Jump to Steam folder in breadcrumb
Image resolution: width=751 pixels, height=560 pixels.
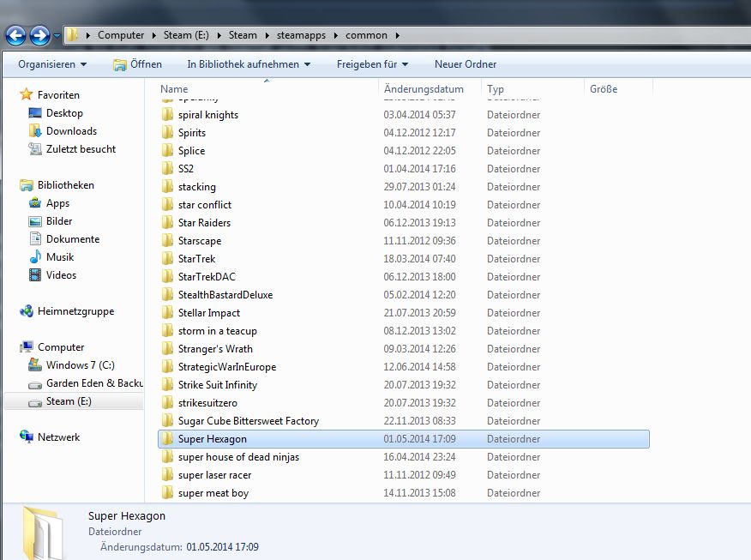tap(243, 35)
